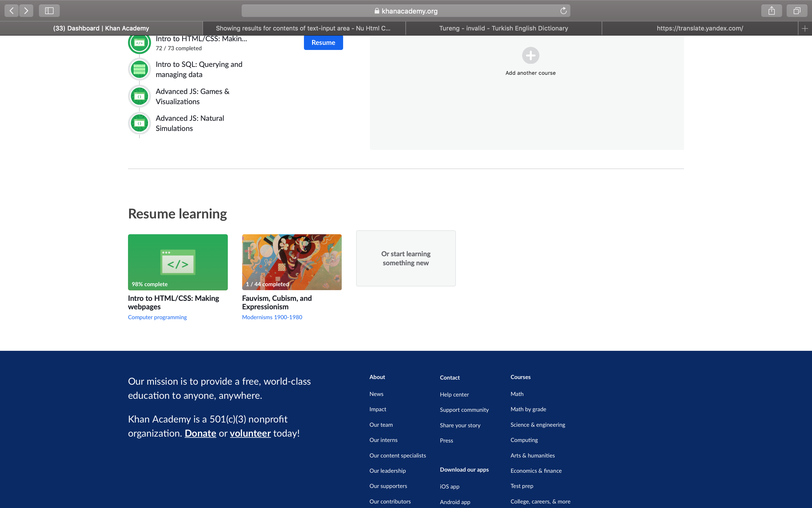The image size is (812, 508).
Task: Open Fauvism, Cubism, and Expressionism title
Action: 277,302
